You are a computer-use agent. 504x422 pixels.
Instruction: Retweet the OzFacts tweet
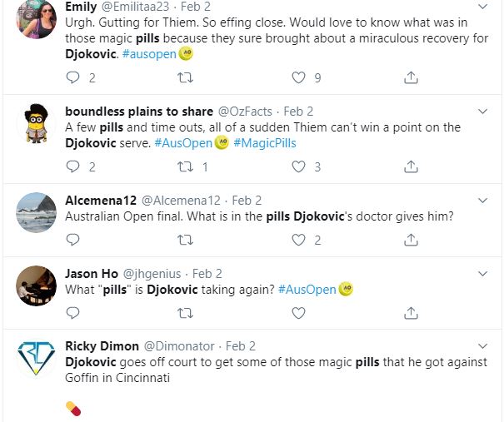pyautogui.click(x=187, y=166)
